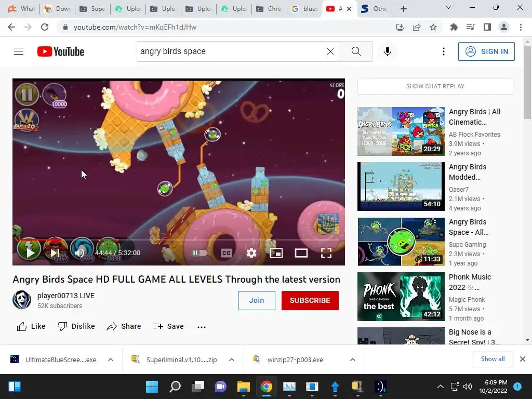Reload the page
The height and width of the screenshot is (399, 532).
[x=45, y=27]
